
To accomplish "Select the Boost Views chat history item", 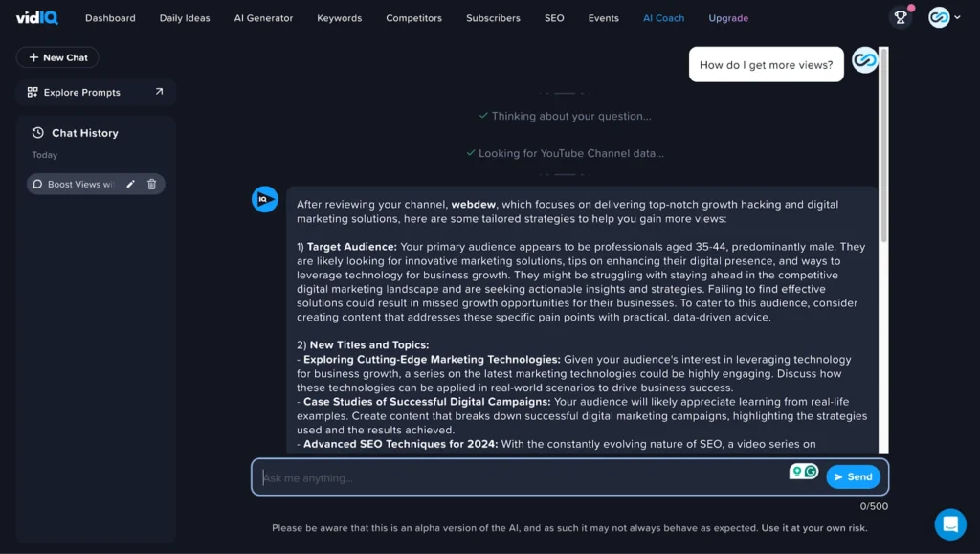I will (78, 184).
